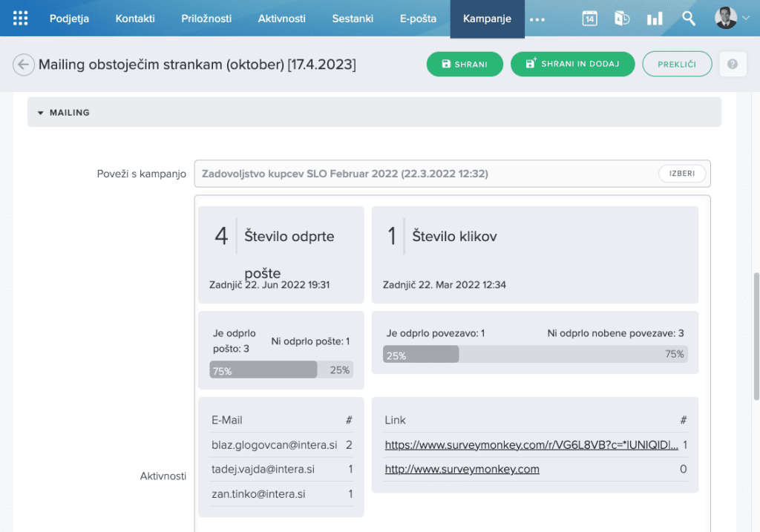Select the E-pošta tab
The image size is (760, 532).
coord(418,19)
